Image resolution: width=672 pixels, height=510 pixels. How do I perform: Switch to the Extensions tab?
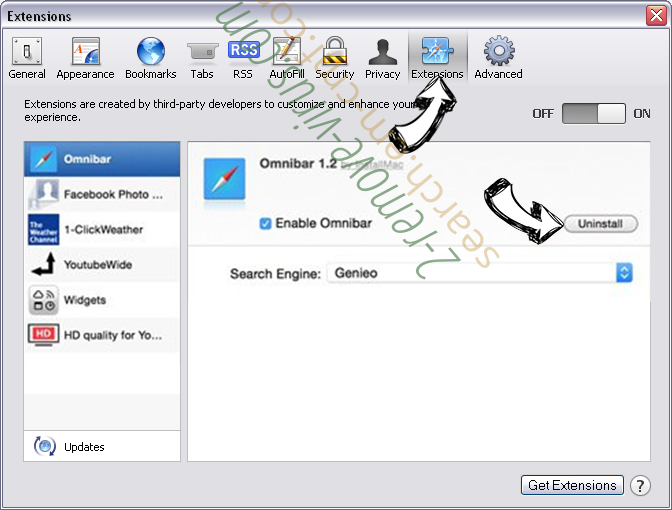(437, 58)
